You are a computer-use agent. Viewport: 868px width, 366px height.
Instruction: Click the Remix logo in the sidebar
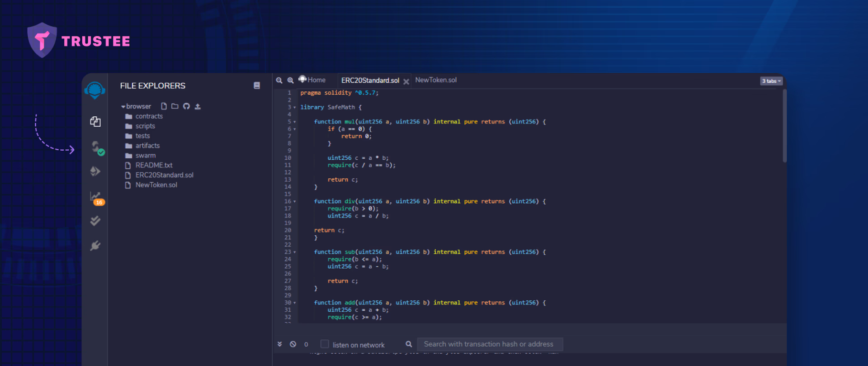pos(95,90)
